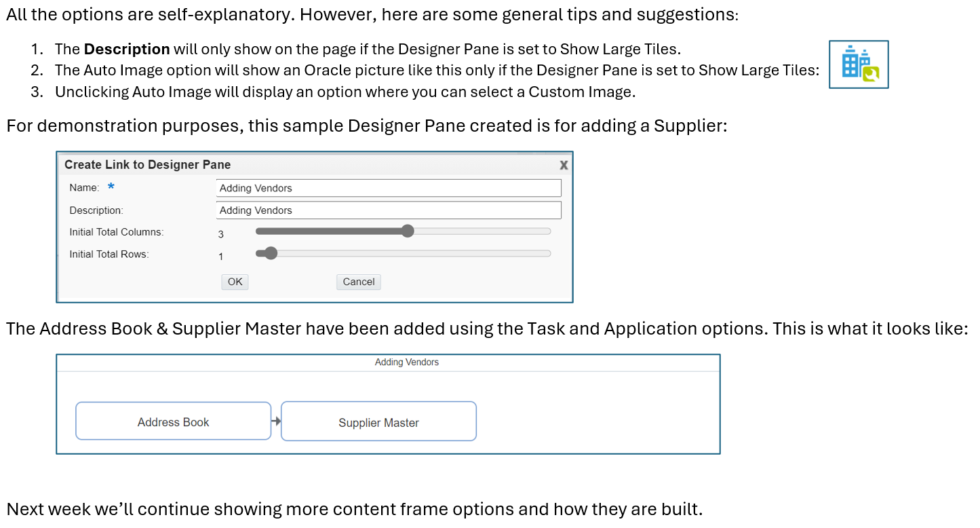
Task: Click the Create Link to Designer Pane title
Action: pos(147,165)
